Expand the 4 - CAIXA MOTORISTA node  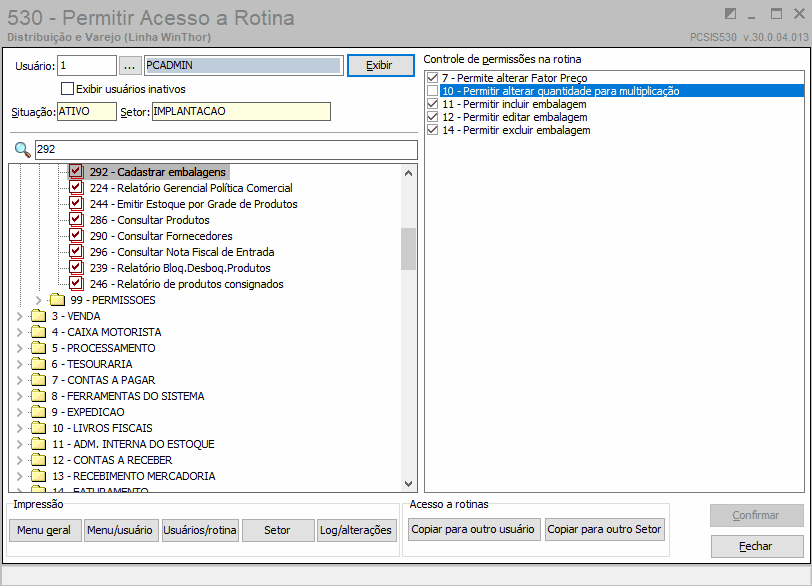[20, 332]
